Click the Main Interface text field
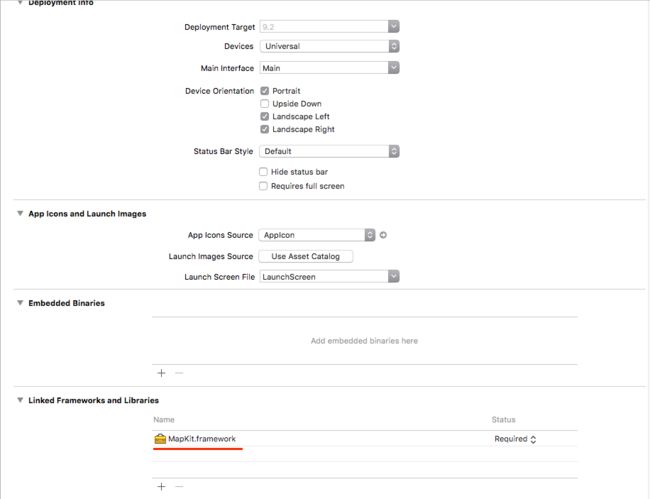The height and width of the screenshot is (499, 650). point(324,68)
